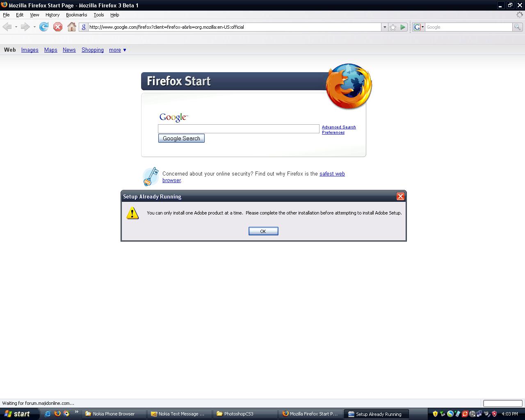
Task: Bookmark page with star icon
Action: pos(393,27)
